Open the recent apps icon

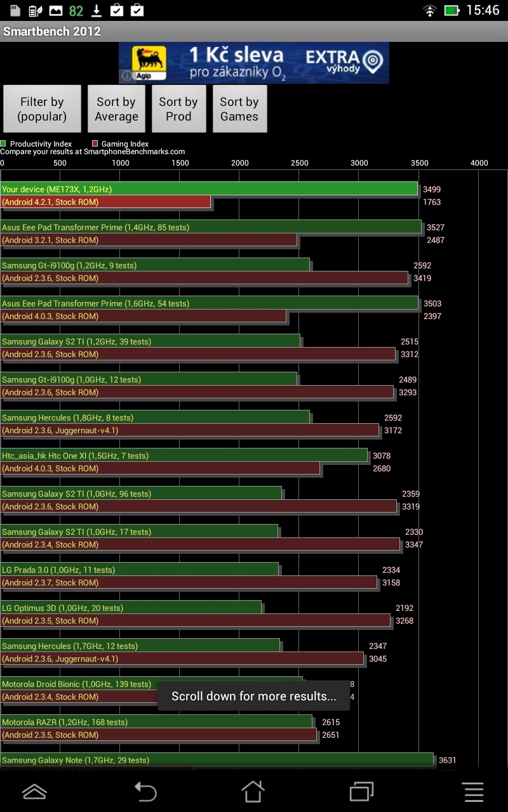click(361, 791)
